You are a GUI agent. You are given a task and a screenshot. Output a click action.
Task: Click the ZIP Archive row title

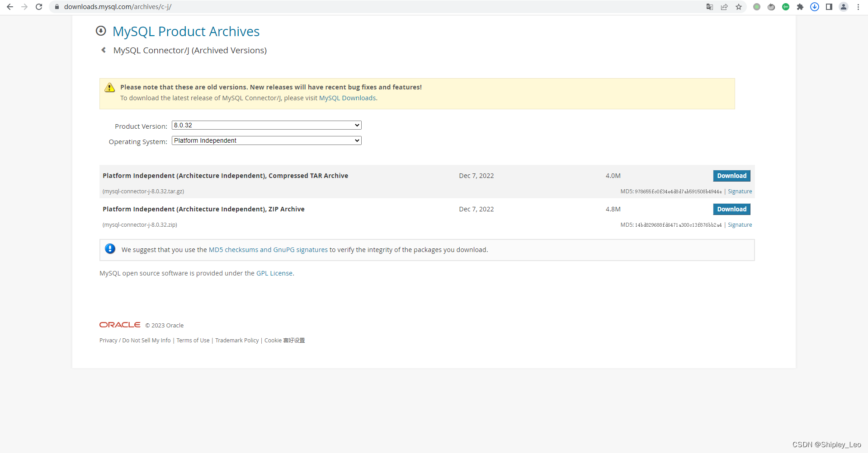pyautogui.click(x=203, y=209)
